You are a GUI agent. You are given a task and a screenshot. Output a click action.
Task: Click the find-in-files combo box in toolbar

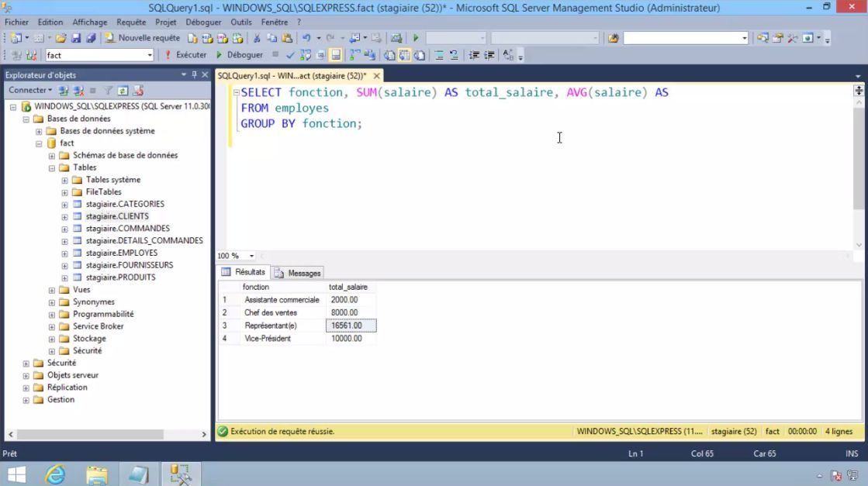click(685, 38)
